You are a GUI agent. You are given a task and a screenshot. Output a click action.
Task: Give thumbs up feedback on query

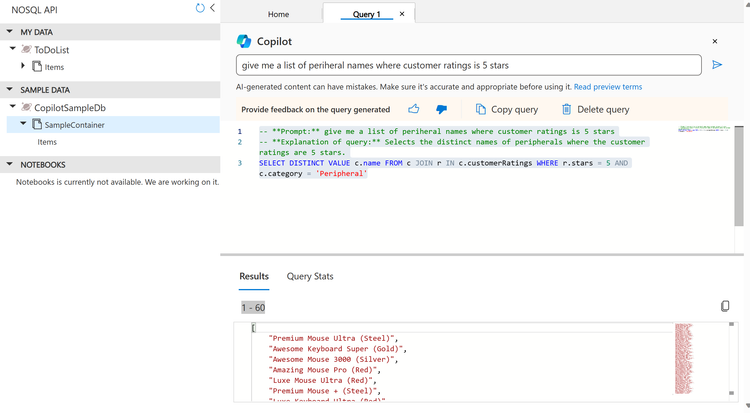[414, 109]
